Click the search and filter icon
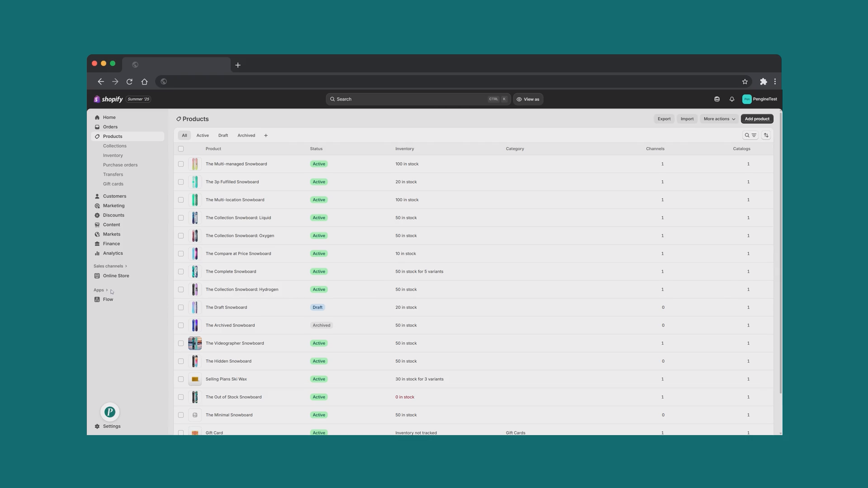The height and width of the screenshot is (488, 868). click(x=750, y=135)
